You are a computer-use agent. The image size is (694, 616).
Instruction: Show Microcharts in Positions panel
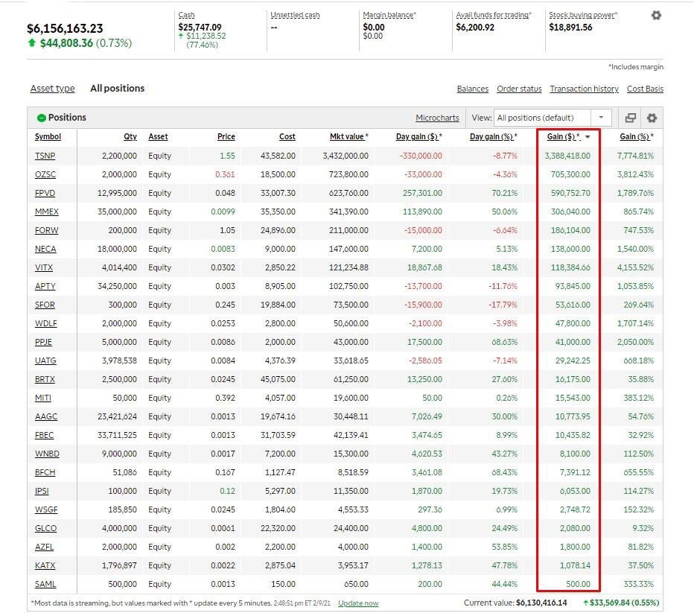[x=437, y=118]
